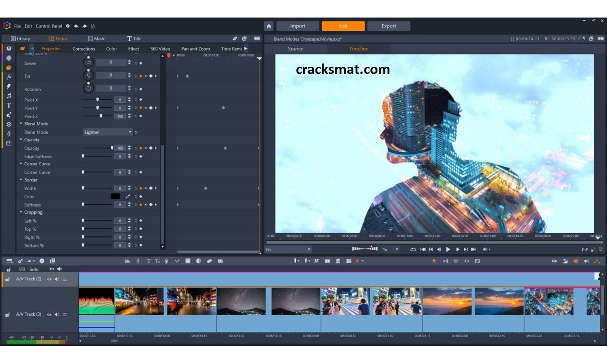
Task: Switch to the Color tab
Action: 111,49
